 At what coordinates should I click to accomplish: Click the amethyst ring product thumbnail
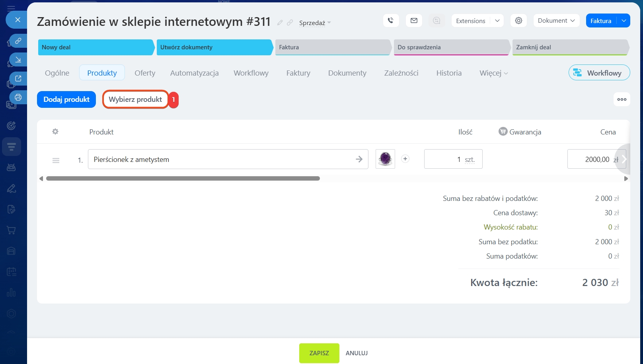[x=385, y=159]
